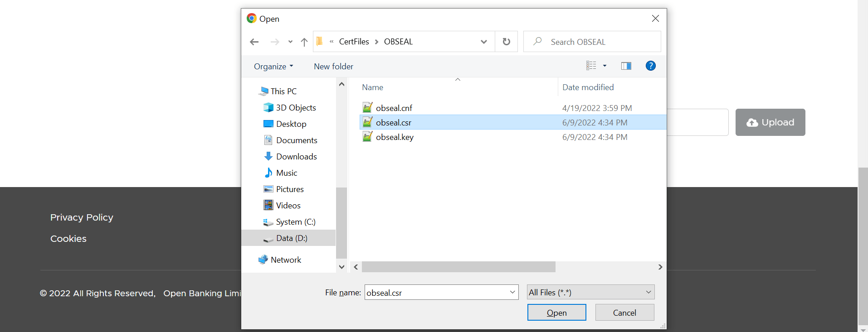Sort files by Date modified column
Viewport: 868px width, 332px height.
pos(588,87)
